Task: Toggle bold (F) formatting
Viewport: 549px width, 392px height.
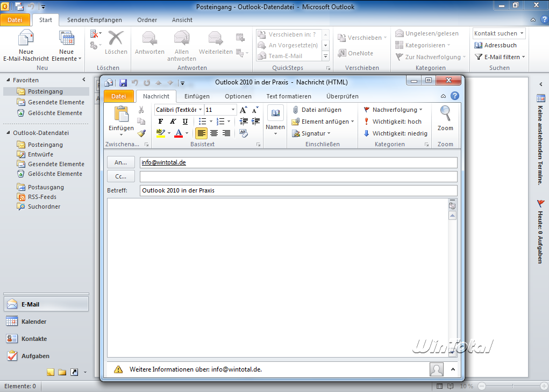Action: [x=160, y=122]
